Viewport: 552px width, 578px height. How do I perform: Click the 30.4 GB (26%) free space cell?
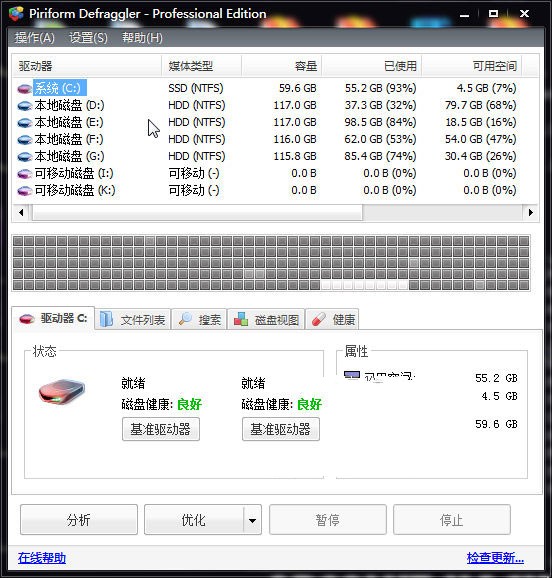480,156
